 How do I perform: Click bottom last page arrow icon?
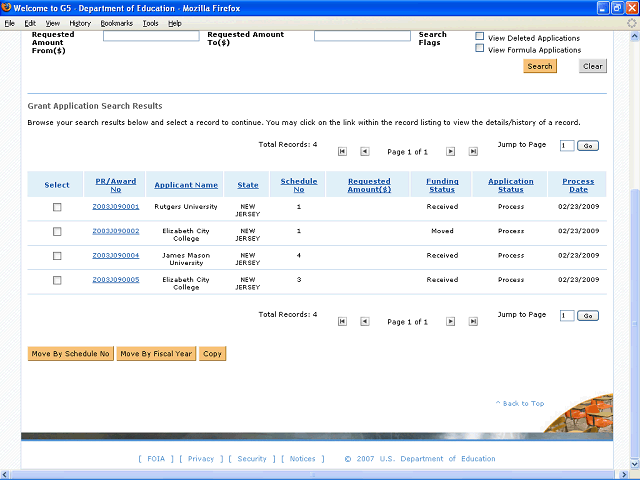(x=473, y=322)
